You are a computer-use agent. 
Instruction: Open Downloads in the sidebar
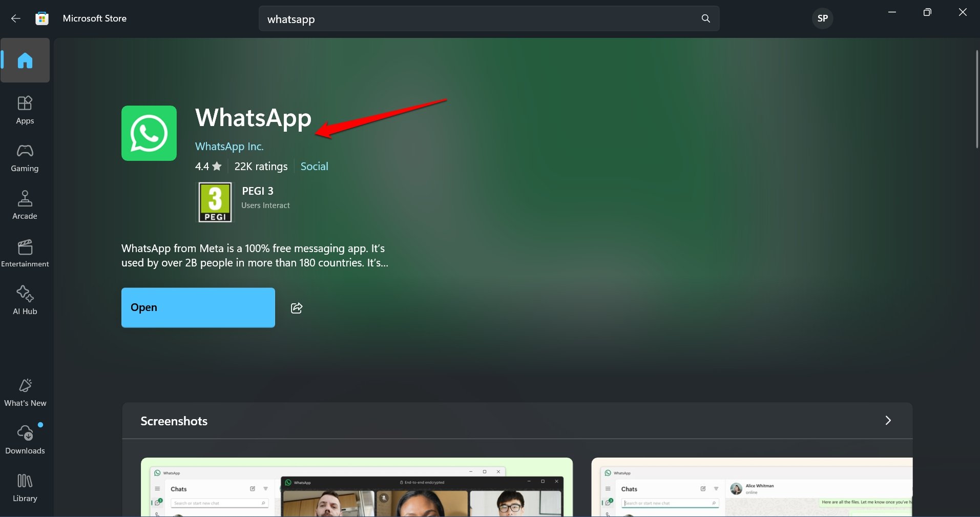25,440
